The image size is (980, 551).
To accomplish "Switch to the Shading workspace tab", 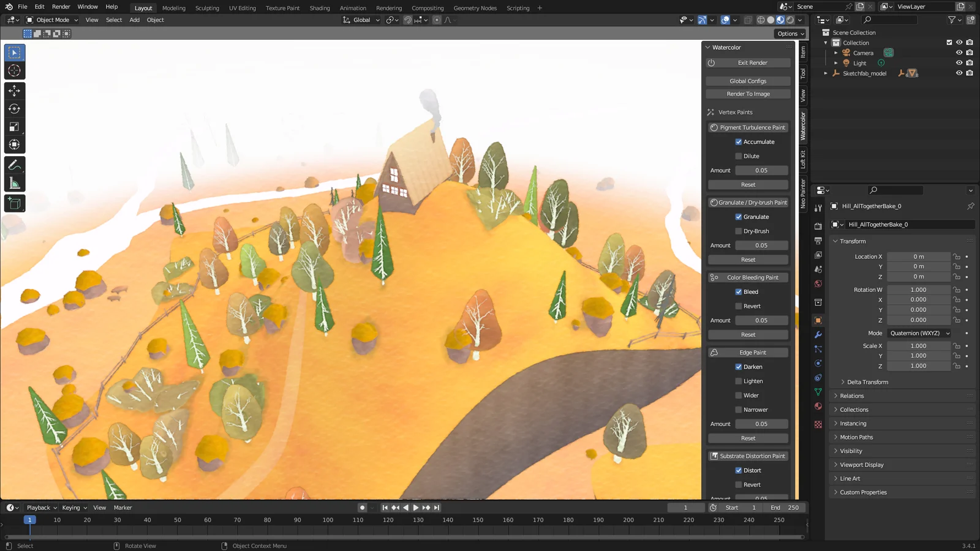I will pos(319,8).
